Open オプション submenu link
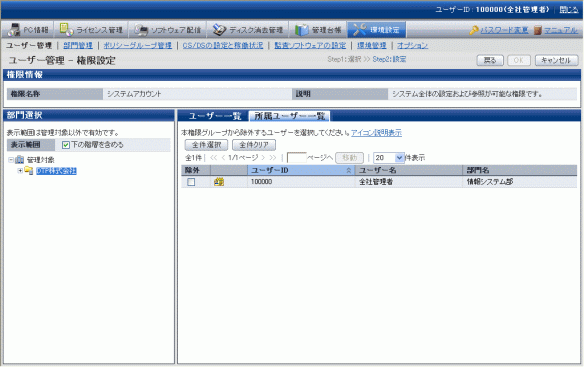Viewport: 584px width, 367px height. [x=412, y=45]
